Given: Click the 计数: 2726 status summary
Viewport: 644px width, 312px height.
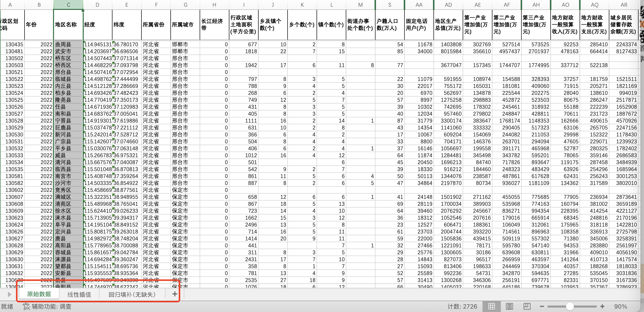Looking at the screenshot, I should click(x=462, y=306).
